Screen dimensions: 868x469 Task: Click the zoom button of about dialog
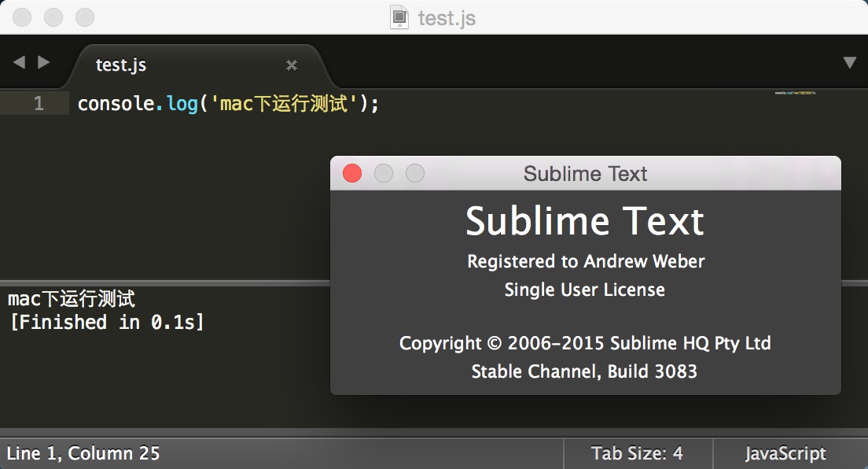415,174
